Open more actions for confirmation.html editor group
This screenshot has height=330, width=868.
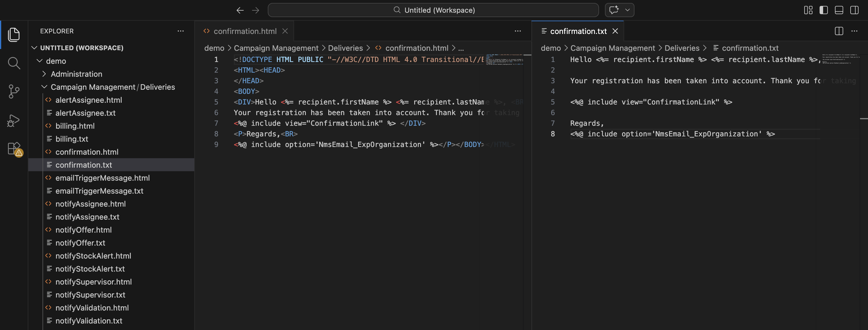(x=518, y=31)
